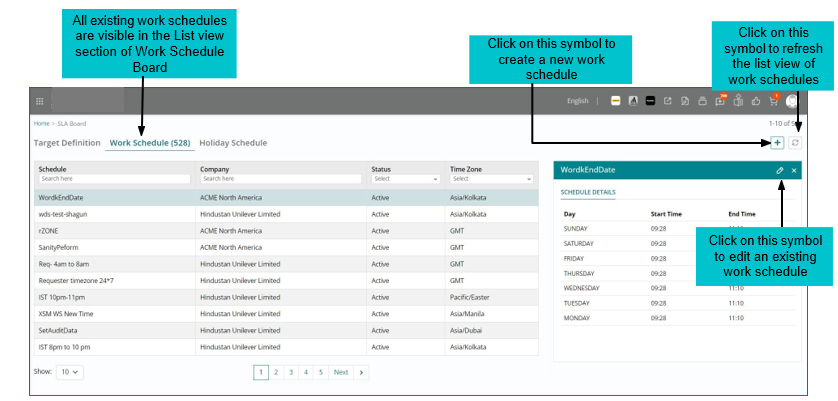
Task: Close the WordkEndDate details panel
Action: point(794,170)
